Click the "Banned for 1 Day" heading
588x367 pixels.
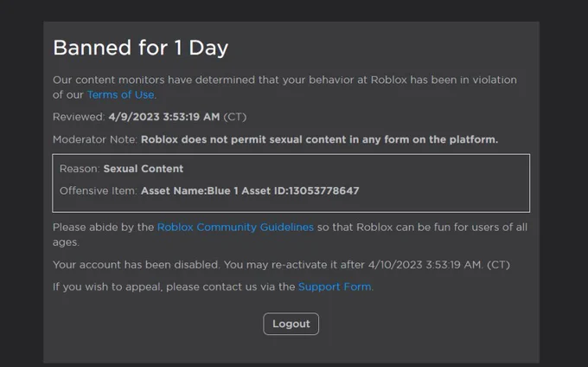coord(141,48)
